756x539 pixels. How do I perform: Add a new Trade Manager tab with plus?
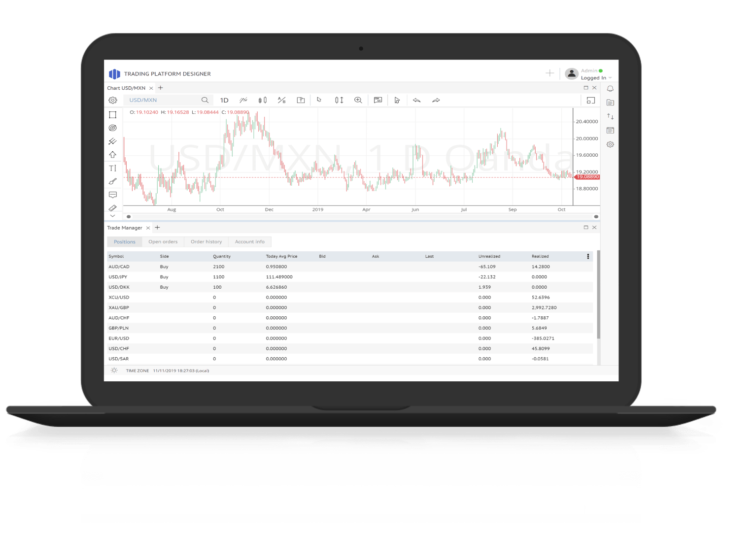tap(157, 228)
